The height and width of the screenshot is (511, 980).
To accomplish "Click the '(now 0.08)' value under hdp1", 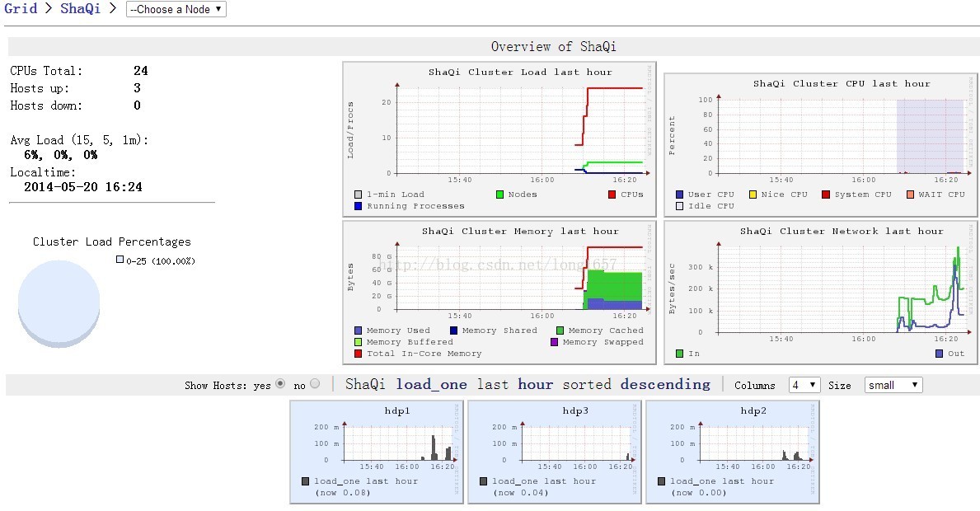I will (343, 492).
